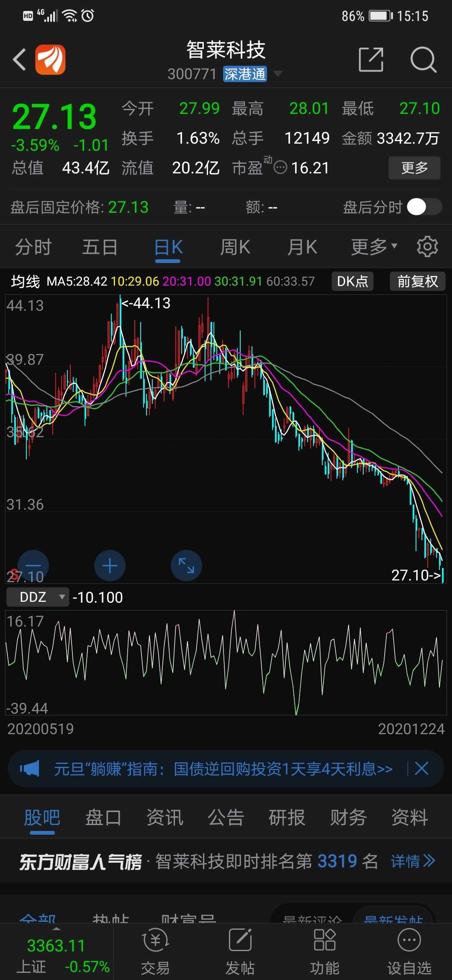452x980 pixels.
Task: Open the 盘口 tab
Action: click(x=103, y=817)
